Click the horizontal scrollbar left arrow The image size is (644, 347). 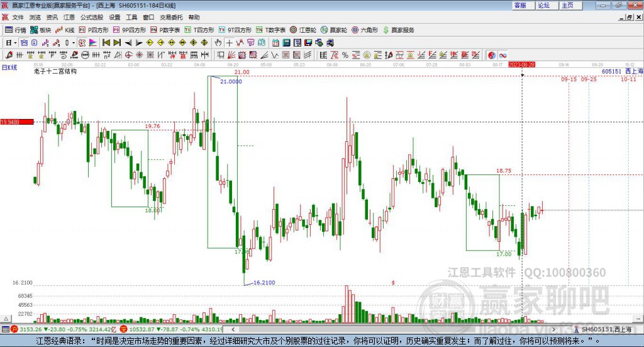(233, 329)
